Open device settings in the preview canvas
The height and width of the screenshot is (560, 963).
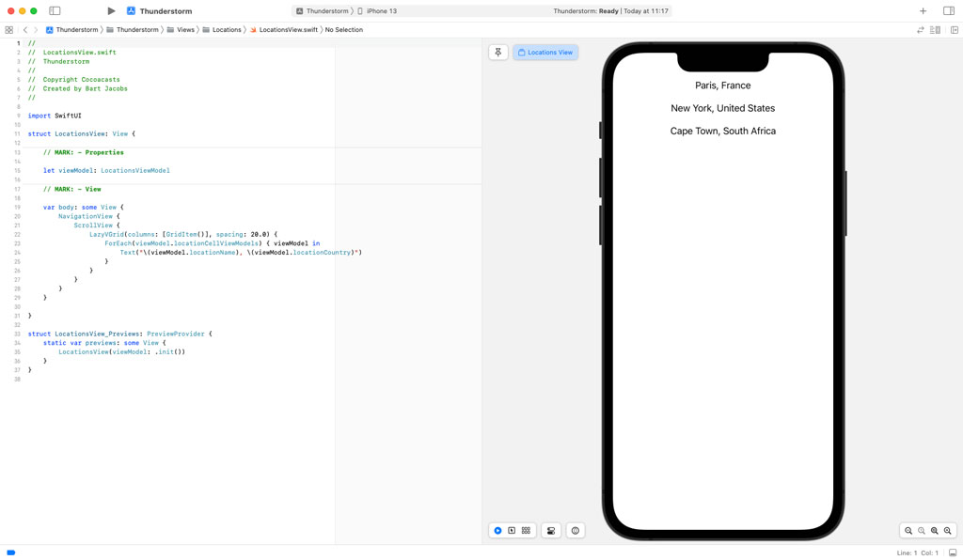tap(550, 530)
